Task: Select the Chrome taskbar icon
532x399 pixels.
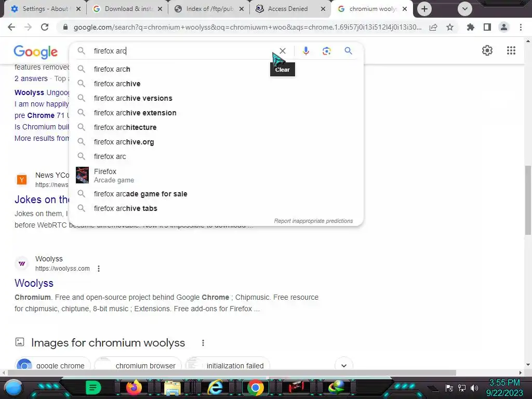Action: [x=255, y=388]
